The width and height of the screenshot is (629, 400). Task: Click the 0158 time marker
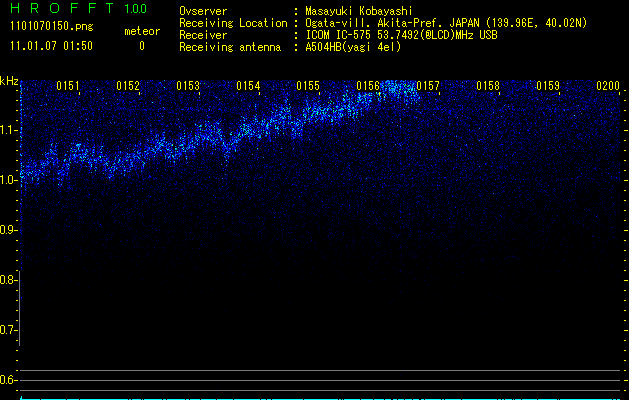coord(488,86)
